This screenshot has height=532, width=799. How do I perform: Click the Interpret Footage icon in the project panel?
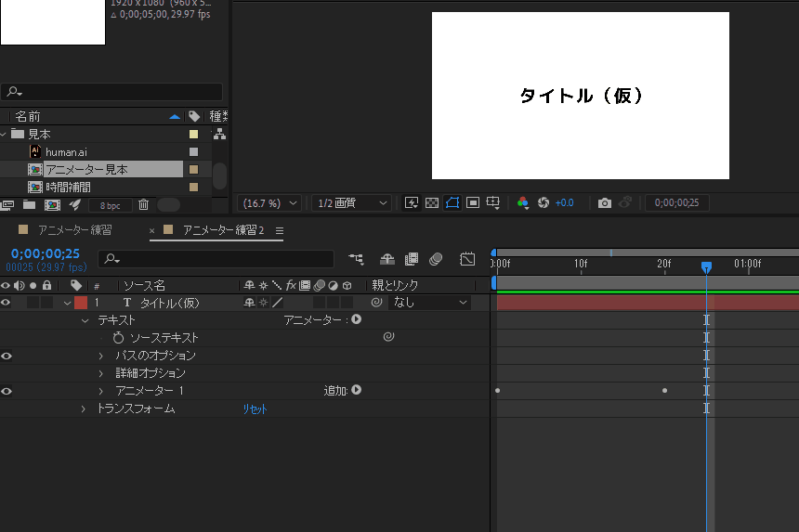[7, 205]
